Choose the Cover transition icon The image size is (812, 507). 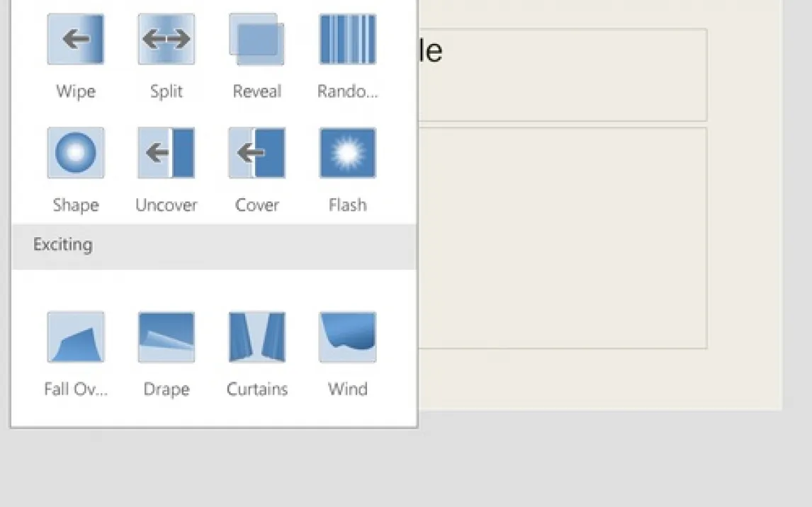click(256, 153)
